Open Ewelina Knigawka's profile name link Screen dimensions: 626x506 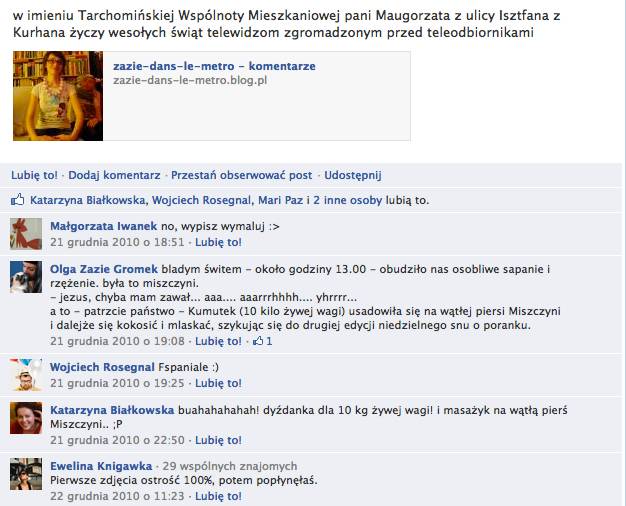click(x=101, y=466)
